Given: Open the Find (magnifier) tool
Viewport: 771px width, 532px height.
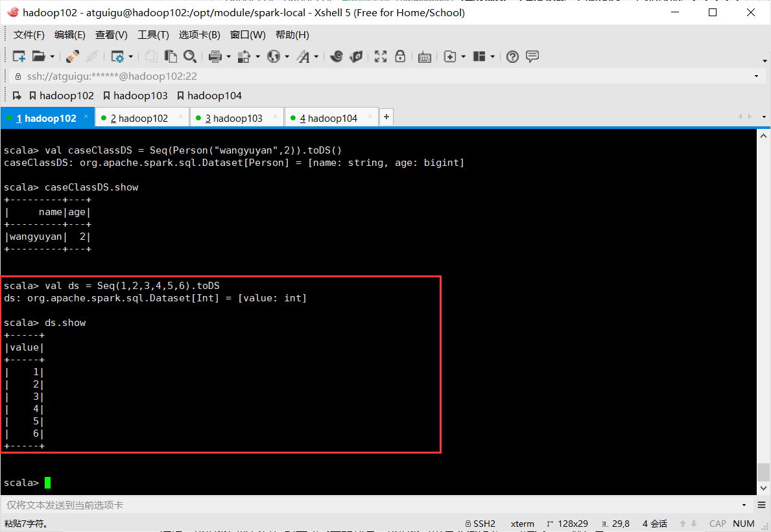Looking at the screenshot, I should [190, 56].
